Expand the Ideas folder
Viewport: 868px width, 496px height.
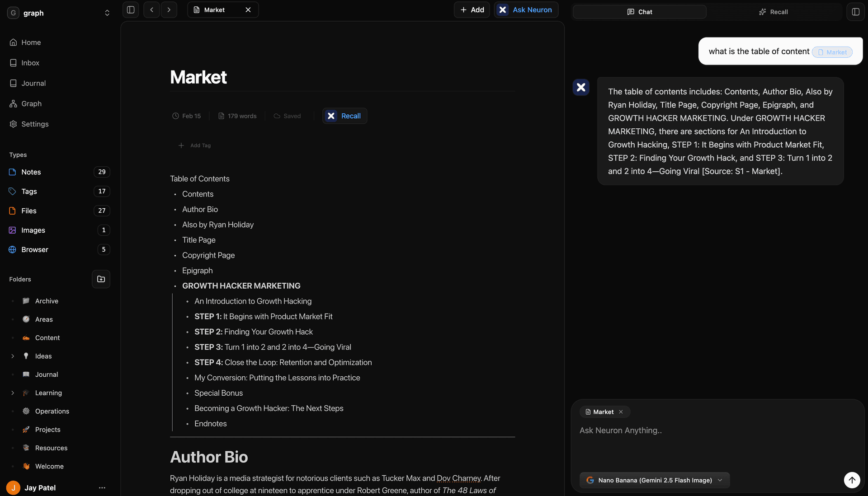pyautogui.click(x=13, y=356)
